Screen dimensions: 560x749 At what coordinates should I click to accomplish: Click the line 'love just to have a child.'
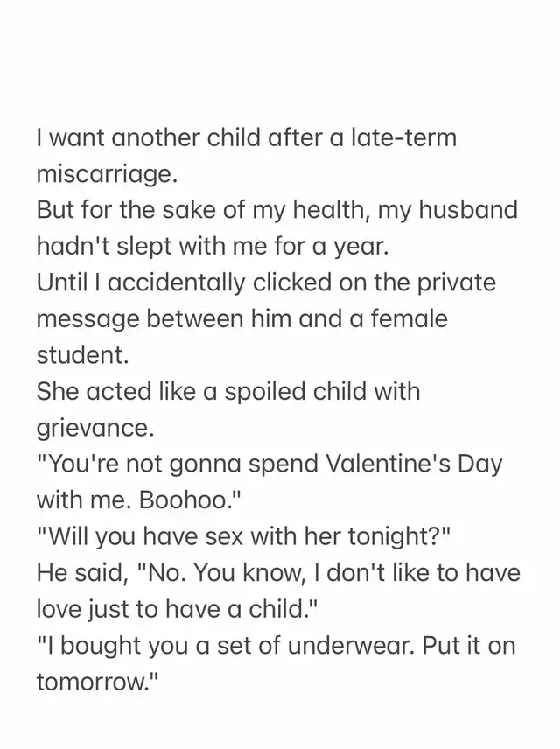[x=178, y=610]
